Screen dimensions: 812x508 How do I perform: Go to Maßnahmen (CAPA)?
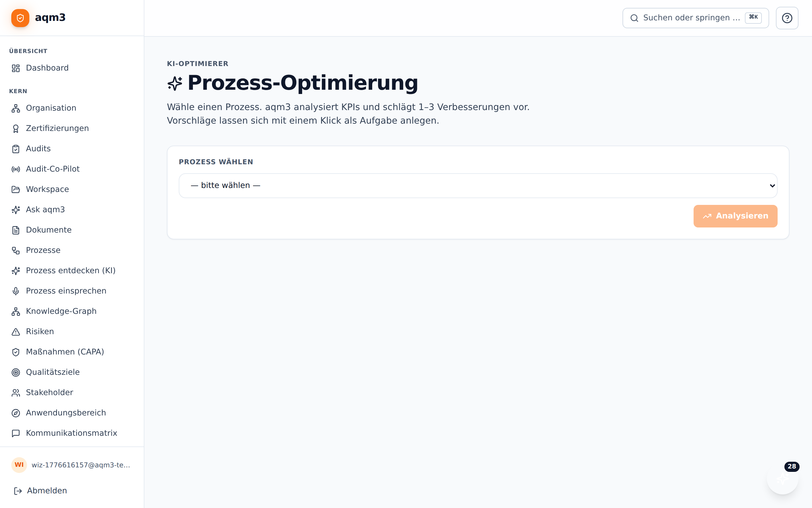(72, 352)
